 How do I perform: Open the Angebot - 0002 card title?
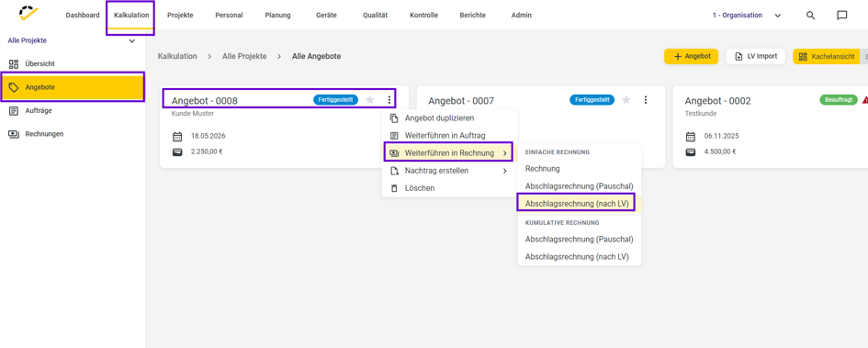pos(717,101)
